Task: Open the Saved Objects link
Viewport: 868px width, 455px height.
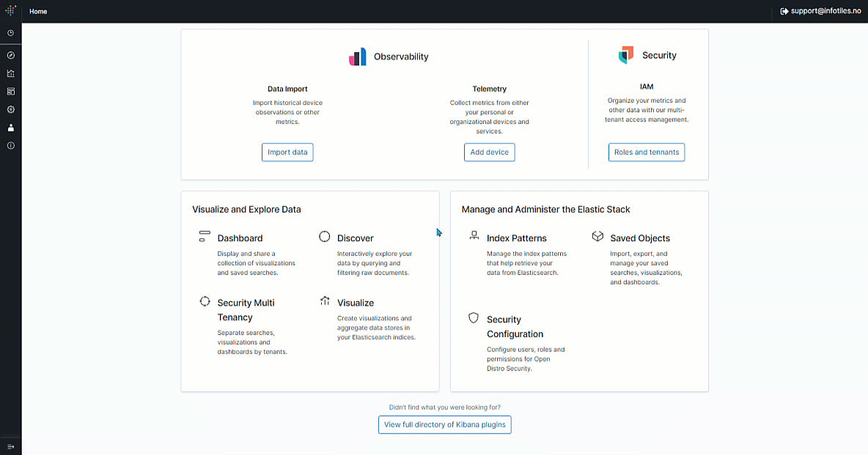Action: [640, 238]
